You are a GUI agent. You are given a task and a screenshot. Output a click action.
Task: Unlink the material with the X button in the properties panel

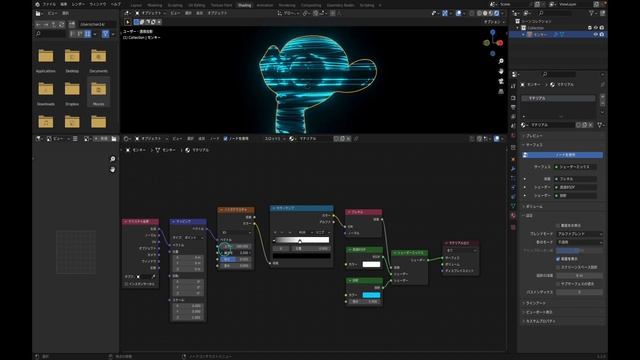(591, 125)
